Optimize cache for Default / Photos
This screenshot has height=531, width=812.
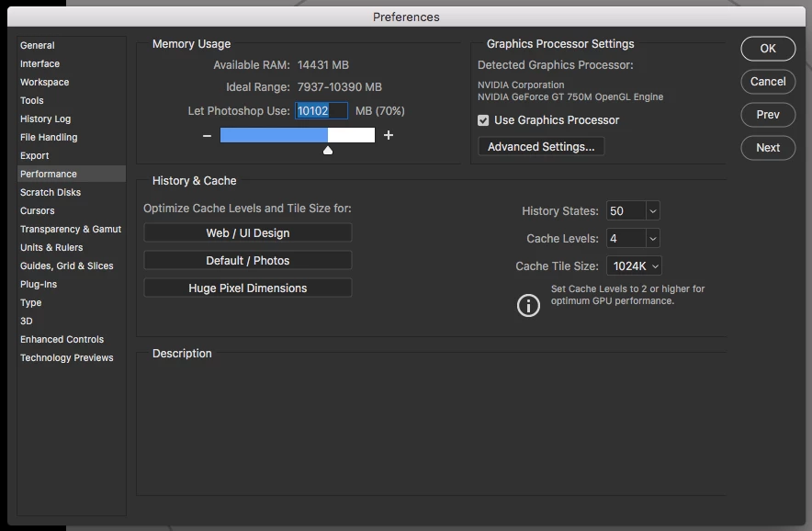tap(247, 261)
